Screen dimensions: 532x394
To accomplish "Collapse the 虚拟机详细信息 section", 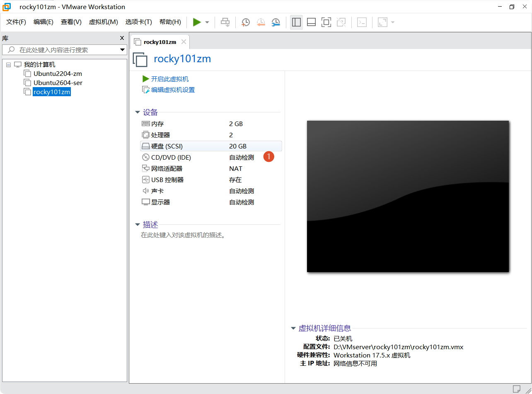I will [x=293, y=328].
